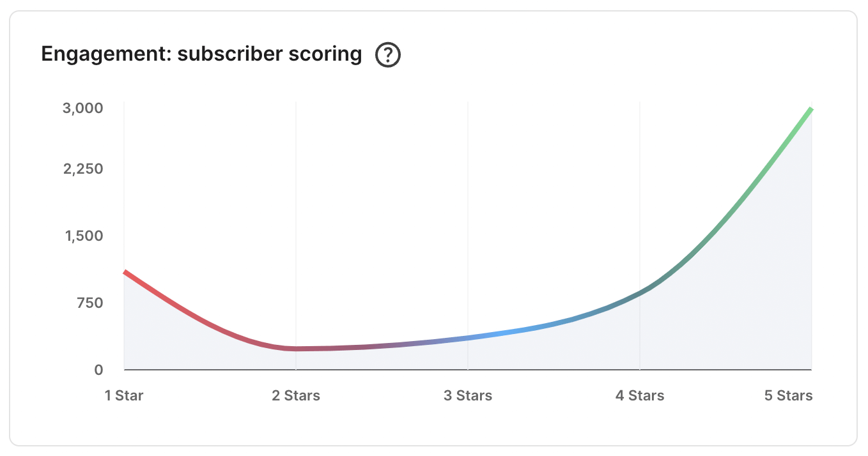Select the 3 Stars axis label
The image size is (868, 456).
point(468,396)
